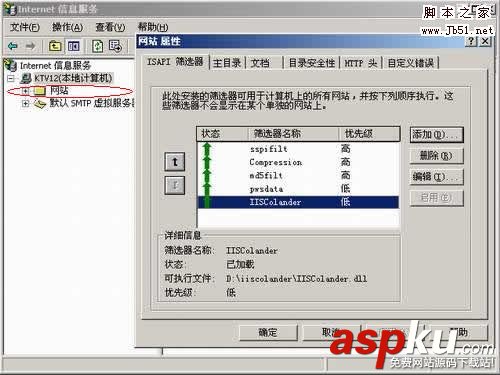This screenshot has height=375, width=500.
Task: Click the default SMTP virtual server icon
Action: pos(40,104)
